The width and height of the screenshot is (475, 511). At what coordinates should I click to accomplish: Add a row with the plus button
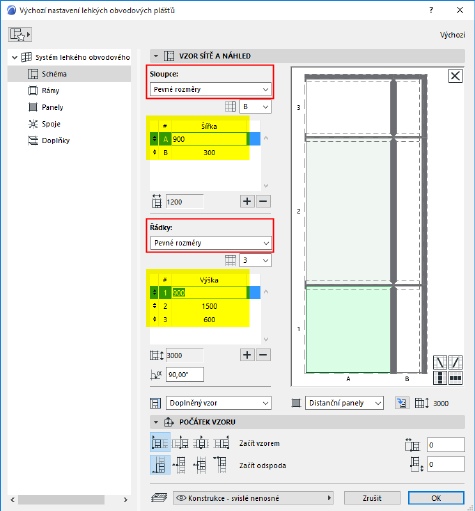point(247,355)
